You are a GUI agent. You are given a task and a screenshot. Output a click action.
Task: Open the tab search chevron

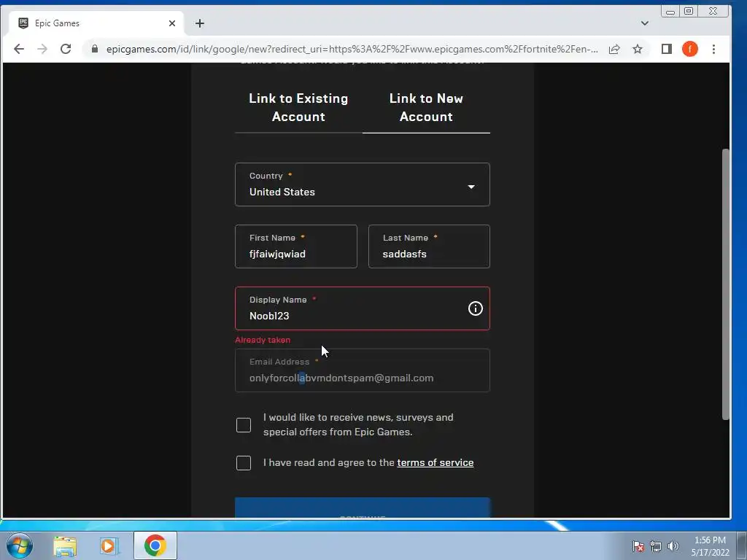645,23
